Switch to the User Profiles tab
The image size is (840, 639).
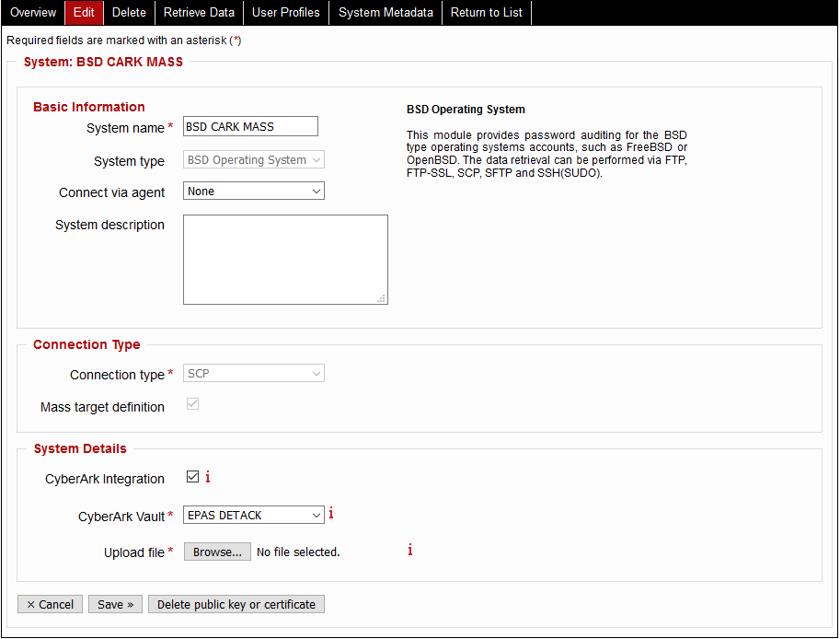285,13
